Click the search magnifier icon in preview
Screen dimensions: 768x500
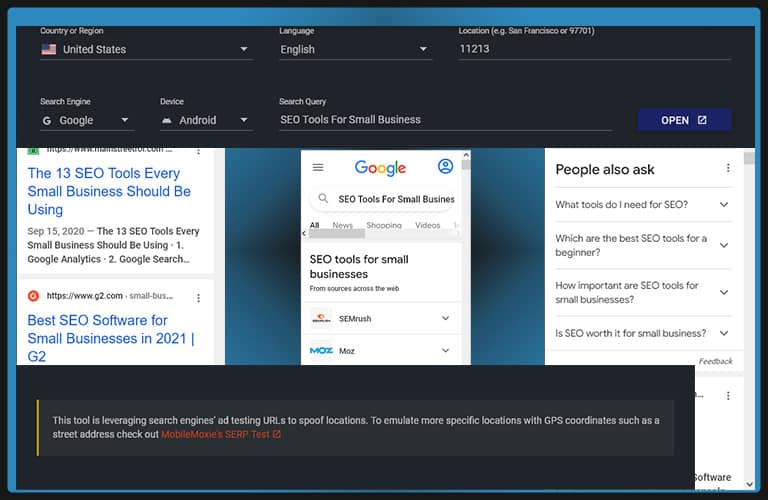click(323, 198)
